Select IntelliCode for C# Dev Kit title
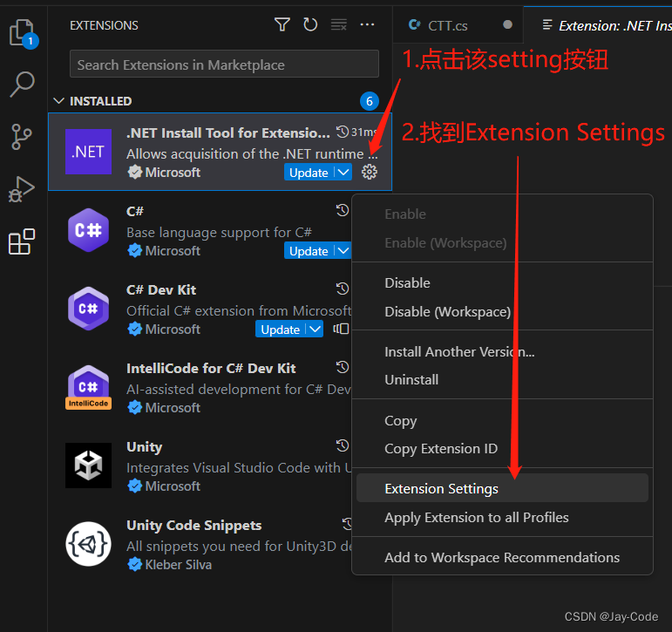This screenshot has width=672, height=632. (x=211, y=369)
